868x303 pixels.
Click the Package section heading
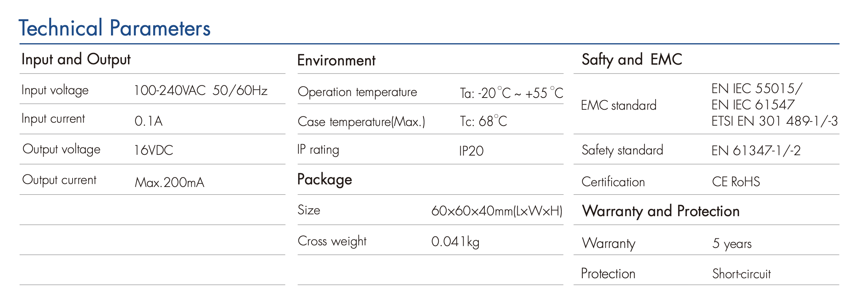[x=324, y=180]
